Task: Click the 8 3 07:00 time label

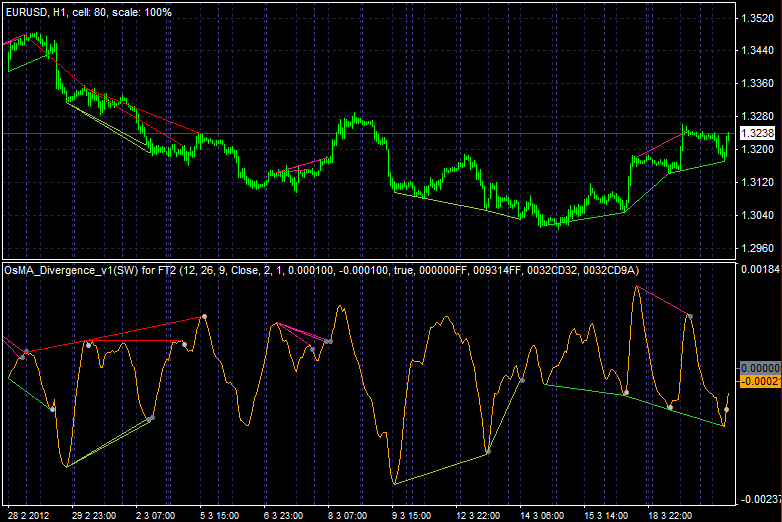Action: coord(347,516)
